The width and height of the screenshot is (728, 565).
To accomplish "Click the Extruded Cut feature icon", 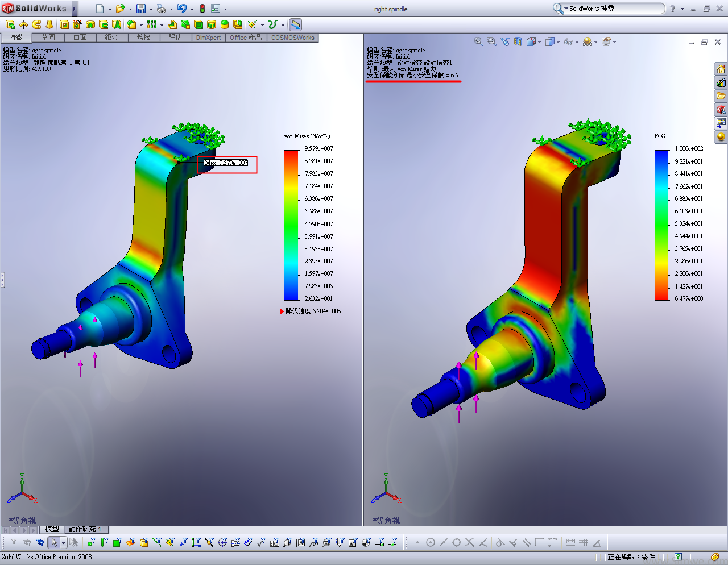I will click(x=64, y=24).
